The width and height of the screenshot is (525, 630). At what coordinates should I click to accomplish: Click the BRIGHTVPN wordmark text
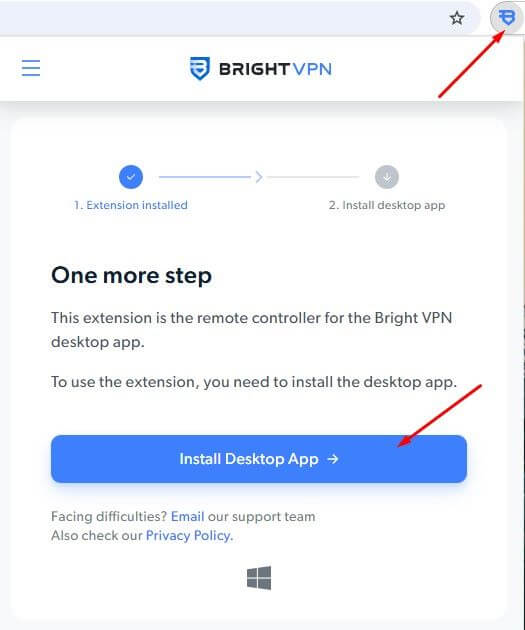276,69
